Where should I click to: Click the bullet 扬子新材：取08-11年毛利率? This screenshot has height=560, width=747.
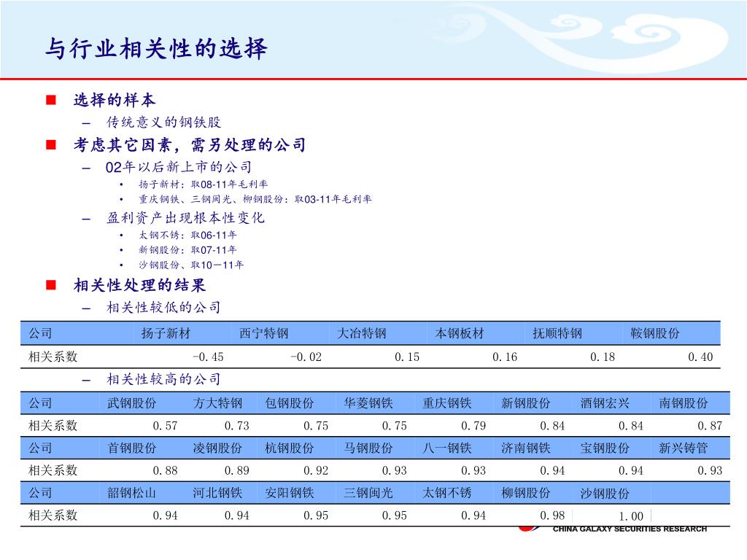[x=203, y=184]
